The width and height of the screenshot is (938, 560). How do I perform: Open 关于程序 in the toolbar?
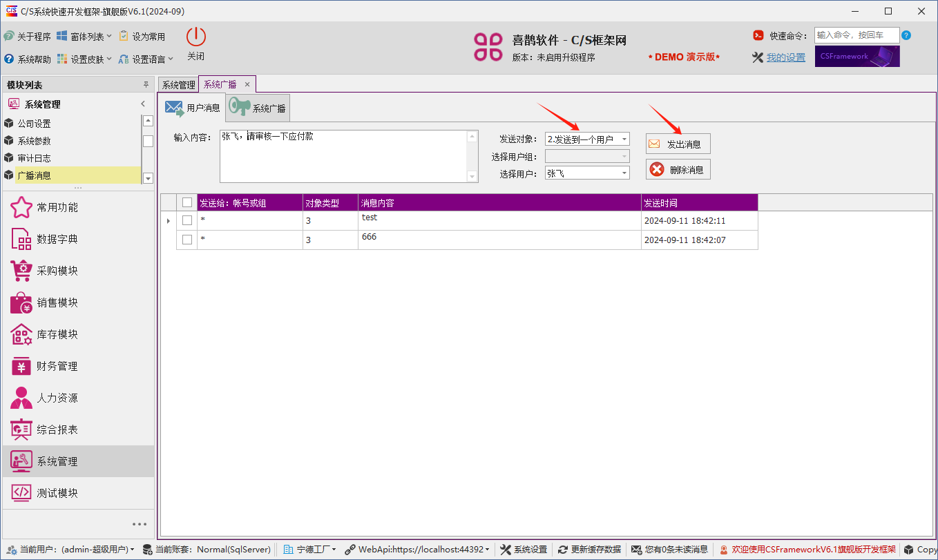click(x=28, y=37)
